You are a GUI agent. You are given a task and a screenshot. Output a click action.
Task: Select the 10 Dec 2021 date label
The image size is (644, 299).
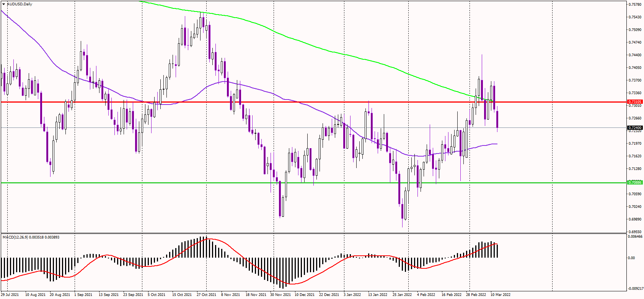305,295
